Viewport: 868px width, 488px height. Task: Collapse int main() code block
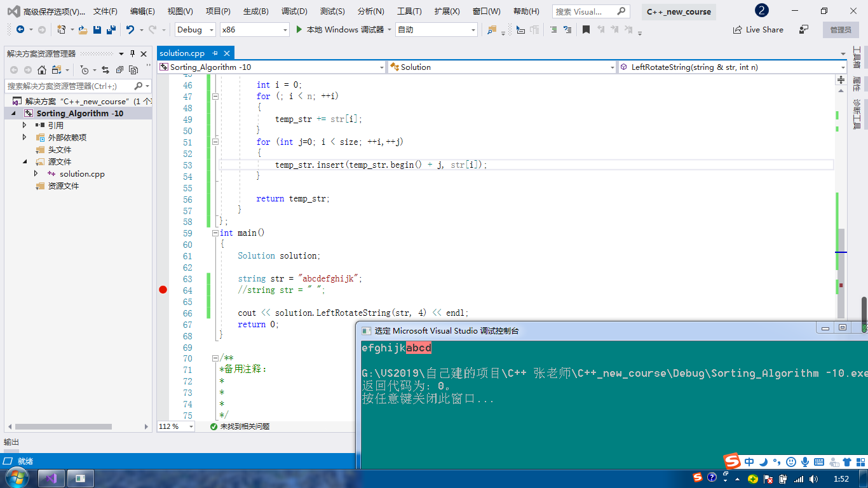pyautogui.click(x=215, y=233)
